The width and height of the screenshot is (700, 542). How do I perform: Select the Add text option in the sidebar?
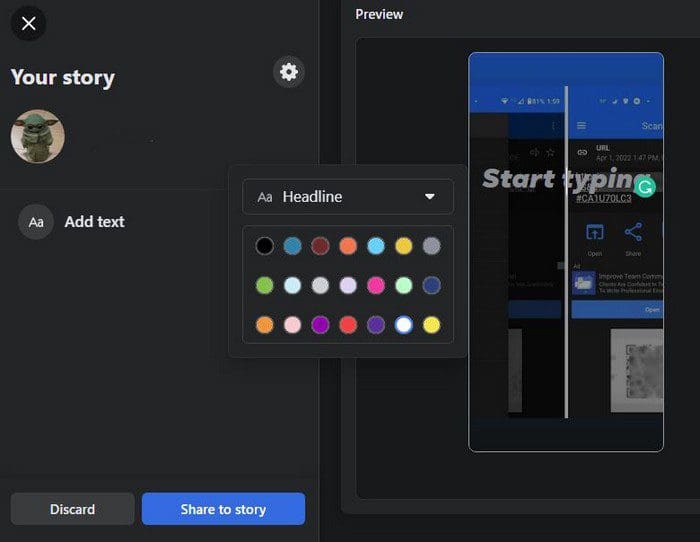click(94, 222)
